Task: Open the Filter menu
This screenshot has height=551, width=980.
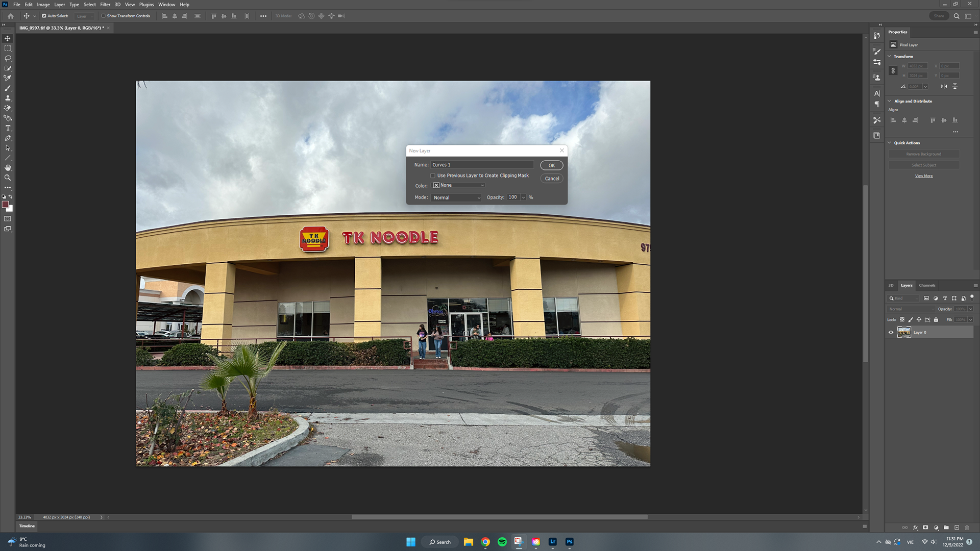Action: (105, 4)
